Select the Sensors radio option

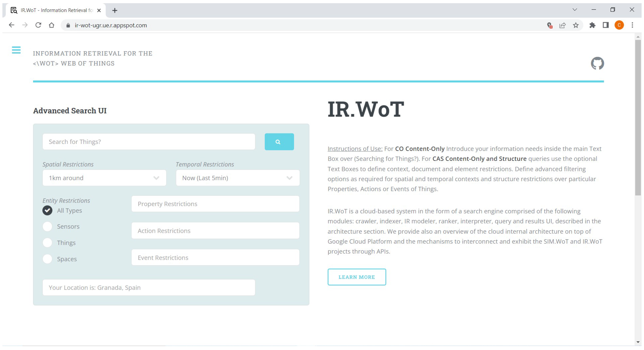[47, 227]
